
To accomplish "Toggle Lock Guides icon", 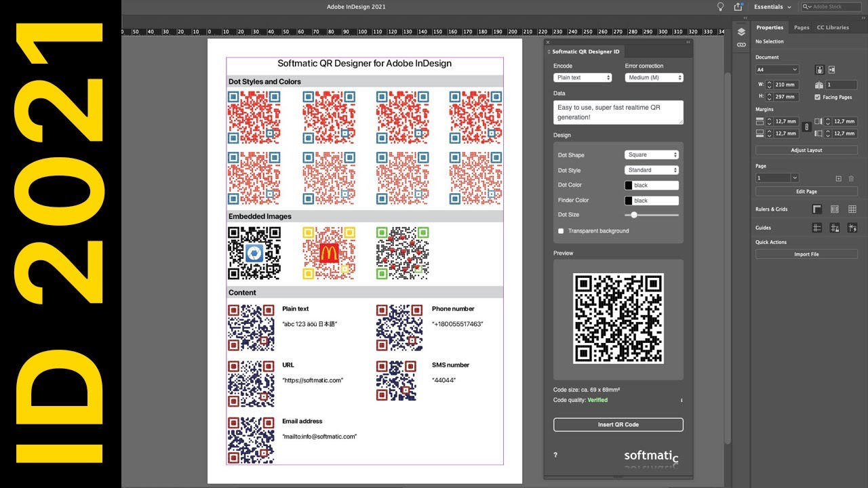I will pos(835,228).
